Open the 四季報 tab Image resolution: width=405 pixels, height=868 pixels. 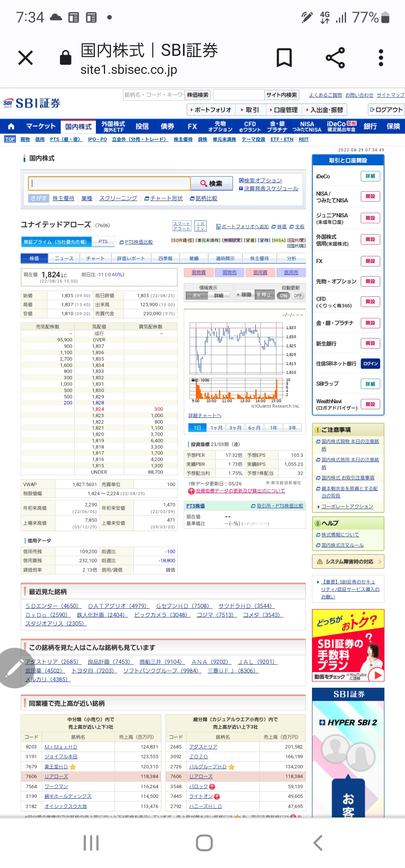point(165,258)
